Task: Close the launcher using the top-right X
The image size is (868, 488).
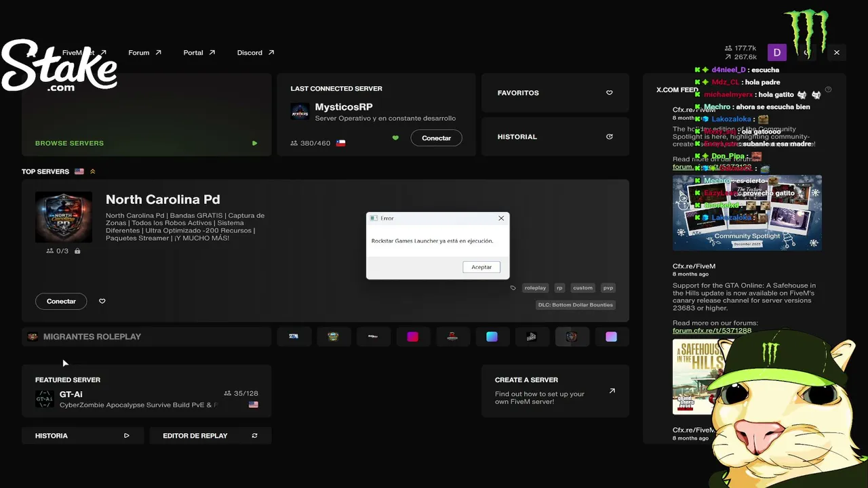Action: pos(837,52)
